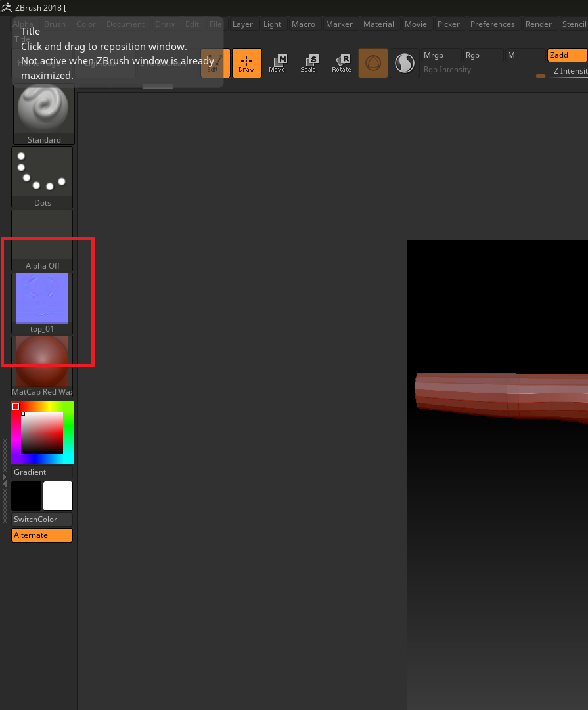588x710 pixels.
Task: Open the Marker menu
Action: click(x=339, y=24)
